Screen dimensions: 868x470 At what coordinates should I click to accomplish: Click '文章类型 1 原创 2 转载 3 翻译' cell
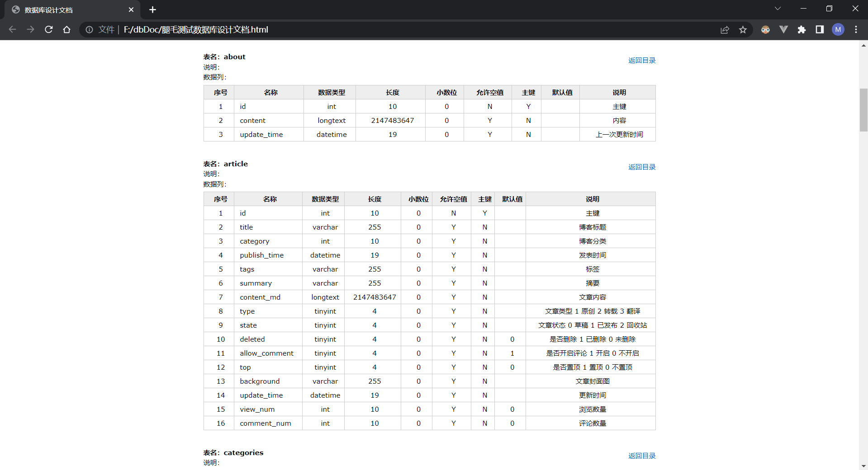[x=591, y=311]
